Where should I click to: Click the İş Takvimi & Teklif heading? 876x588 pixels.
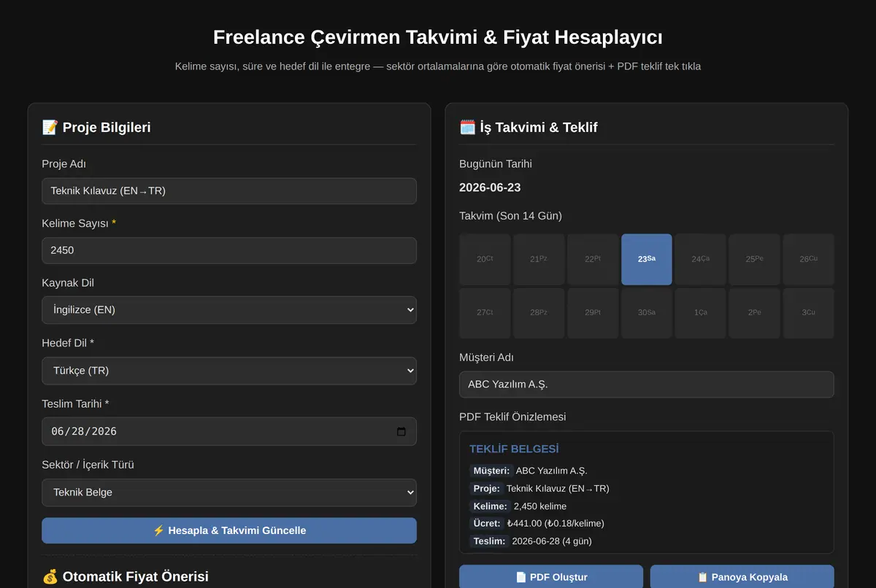pos(529,128)
